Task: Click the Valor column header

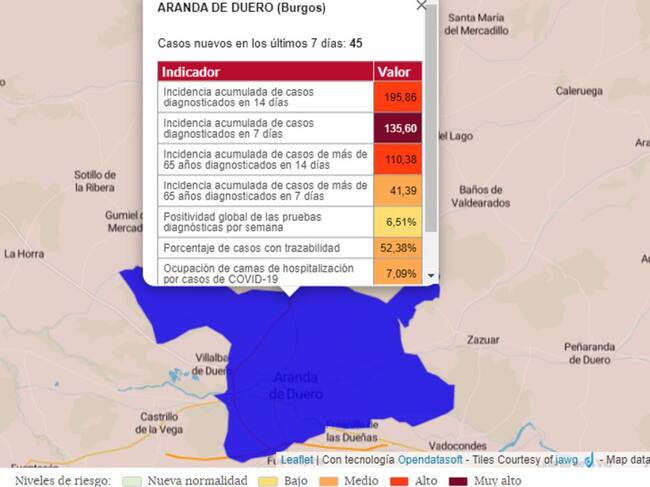Action: 398,72
